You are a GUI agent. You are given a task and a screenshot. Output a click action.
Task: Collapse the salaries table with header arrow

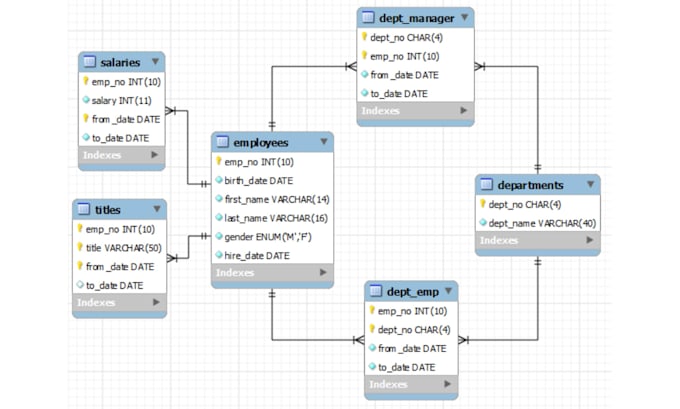(x=155, y=62)
